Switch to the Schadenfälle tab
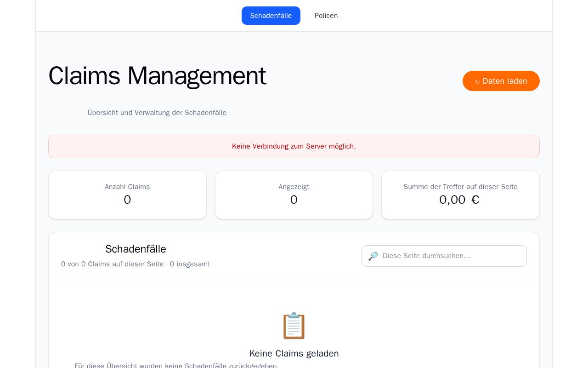Image resolution: width=588 pixels, height=368 pixels. tap(271, 16)
